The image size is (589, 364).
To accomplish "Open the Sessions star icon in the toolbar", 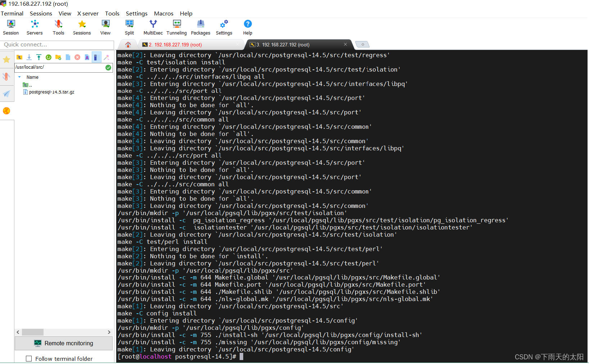I will click(x=82, y=27).
